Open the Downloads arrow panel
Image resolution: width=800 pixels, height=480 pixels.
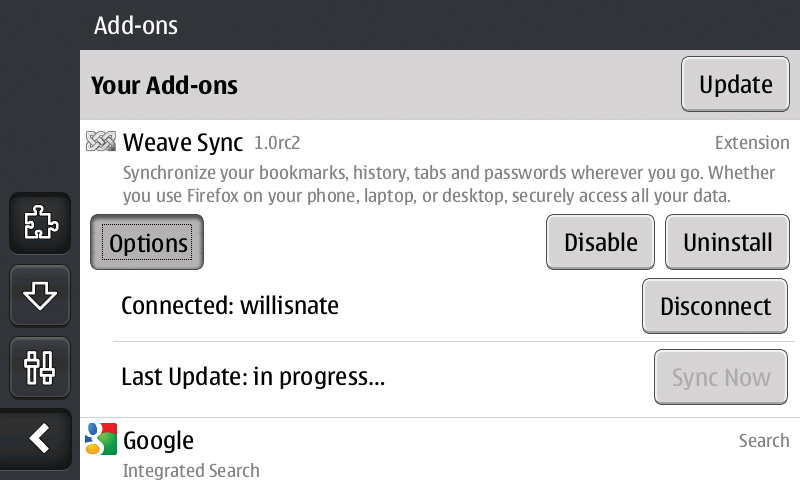[x=40, y=295]
